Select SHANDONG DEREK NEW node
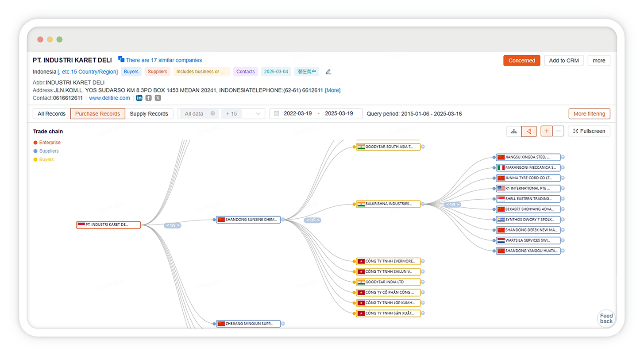Viewport: 644px width, 356px height. (528, 230)
